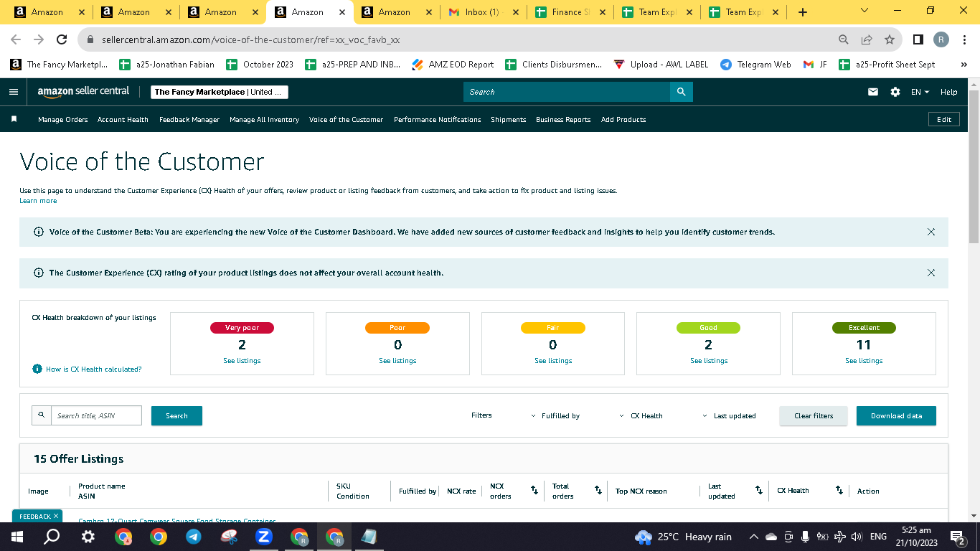This screenshot has width=980, height=551.
Task: Sort the table by Total orders
Action: 598,490
